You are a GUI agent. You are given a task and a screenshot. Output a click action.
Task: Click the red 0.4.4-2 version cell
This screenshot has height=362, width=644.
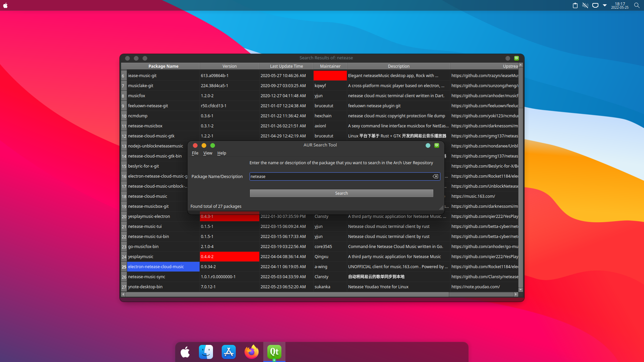click(x=229, y=257)
